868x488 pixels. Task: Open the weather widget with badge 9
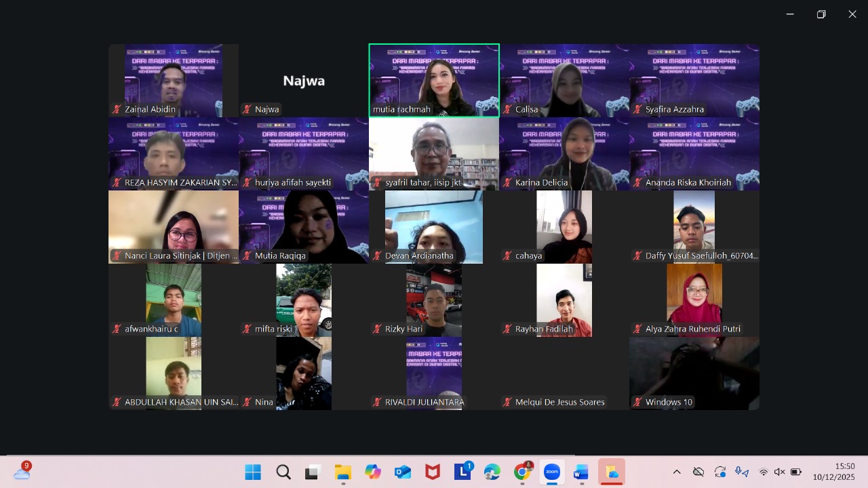pyautogui.click(x=22, y=472)
